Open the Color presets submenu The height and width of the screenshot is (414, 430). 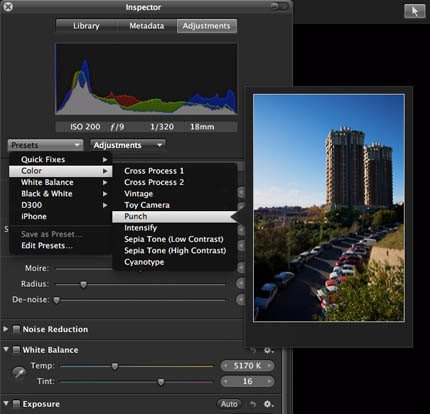(61, 171)
